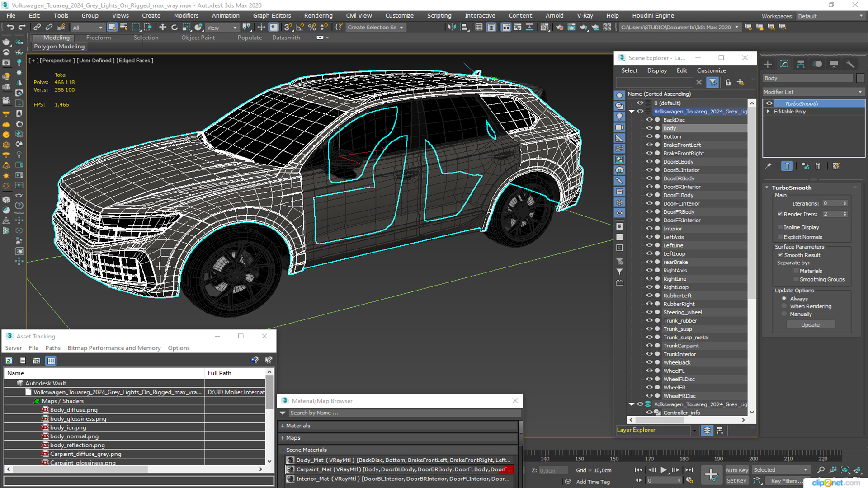868x488 pixels.
Task: Hide the Body object via eye icon
Action: 649,128
